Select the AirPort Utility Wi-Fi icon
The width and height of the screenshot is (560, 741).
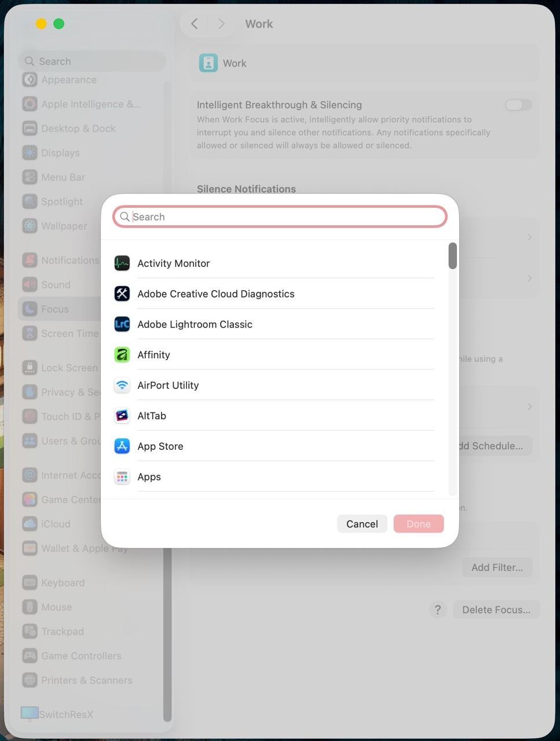pyautogui.click(x=122, y=386)
